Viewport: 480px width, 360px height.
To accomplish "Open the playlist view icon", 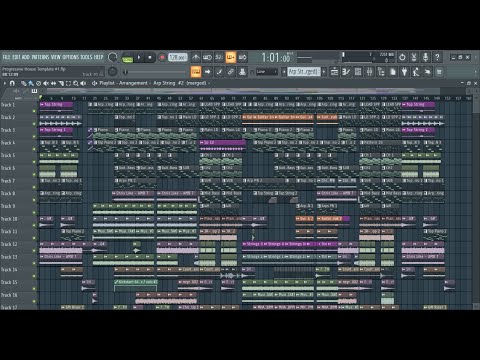I will [334, 72].
